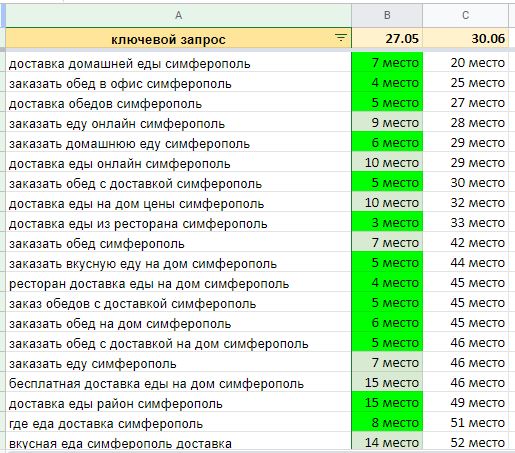Select column A header
Screen dimensions: 515x453
(x=179, y=15)
